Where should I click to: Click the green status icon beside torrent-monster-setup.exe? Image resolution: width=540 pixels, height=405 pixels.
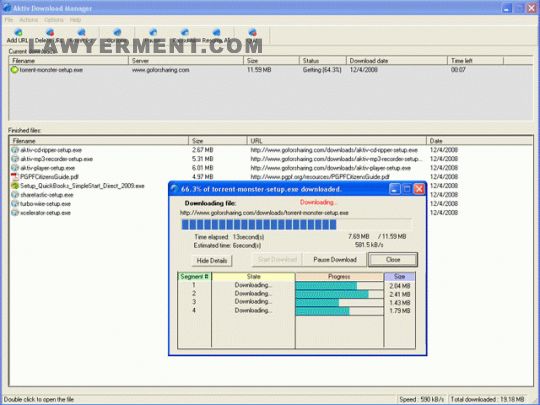pyautogui.click(x=14, y=70)
